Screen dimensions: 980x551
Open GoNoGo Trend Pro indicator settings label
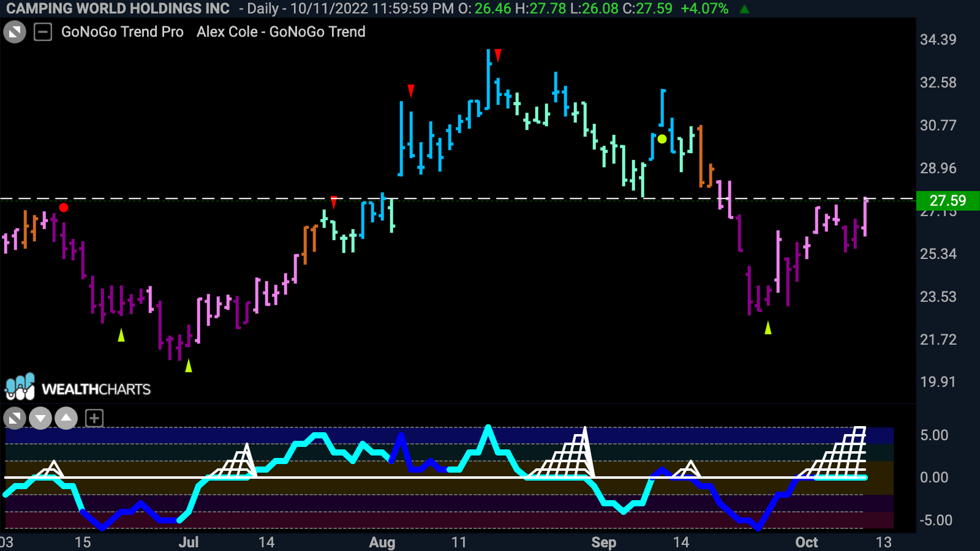[123, 32]
